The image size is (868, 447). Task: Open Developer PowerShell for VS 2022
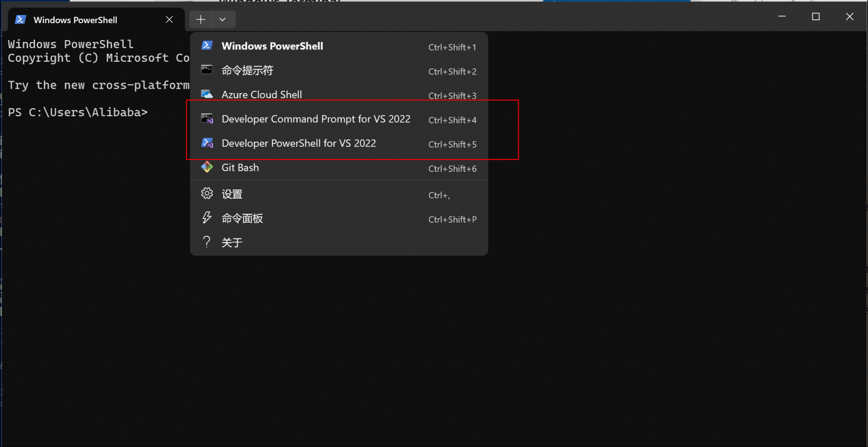[339, 144]
